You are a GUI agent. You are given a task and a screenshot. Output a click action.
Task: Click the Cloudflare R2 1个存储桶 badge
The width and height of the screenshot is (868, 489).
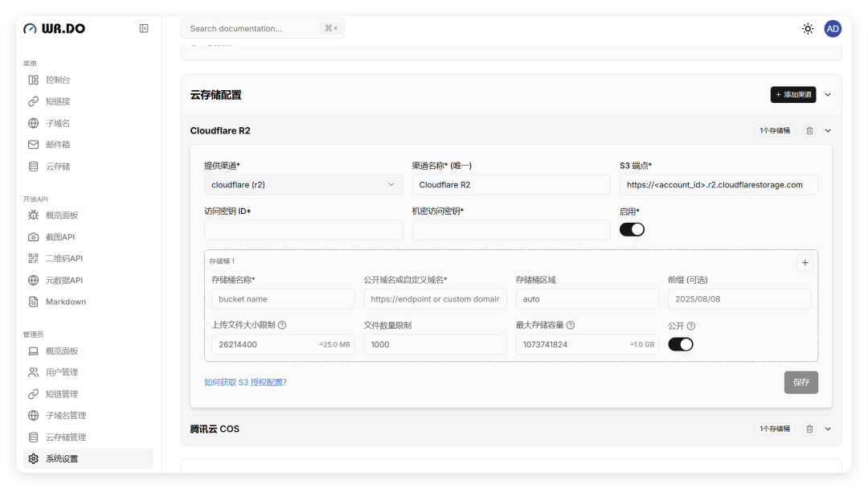(x=775, y=131)
